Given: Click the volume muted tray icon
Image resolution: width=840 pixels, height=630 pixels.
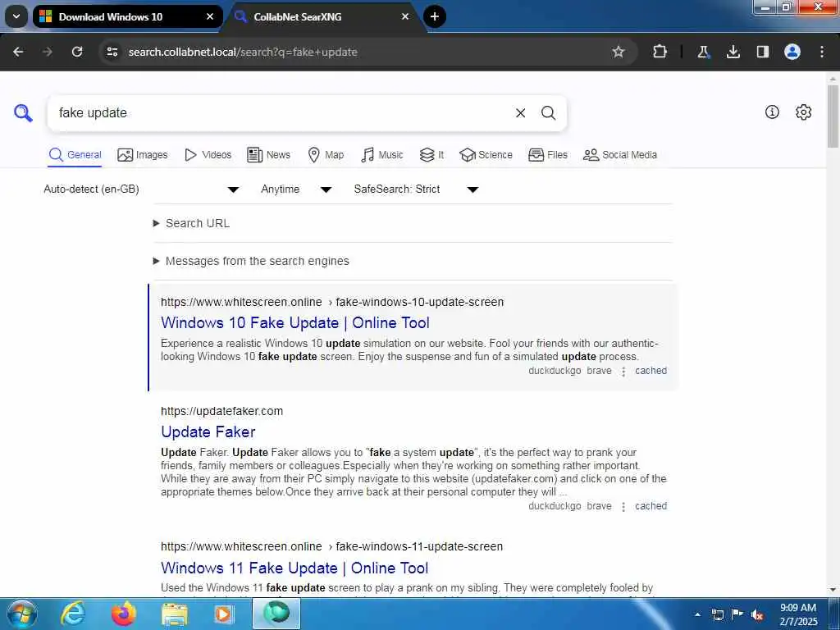Looking at the screenshot, I should tap(757, 615).
